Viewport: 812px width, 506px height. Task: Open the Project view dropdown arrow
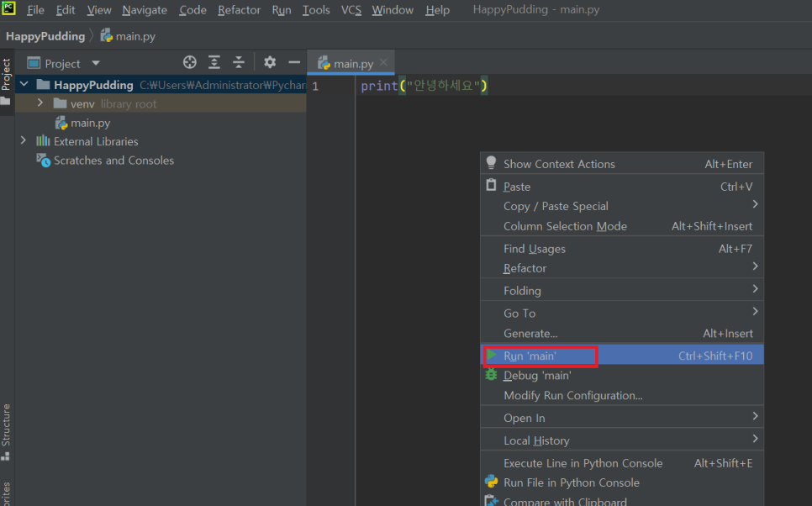[96, 63]
